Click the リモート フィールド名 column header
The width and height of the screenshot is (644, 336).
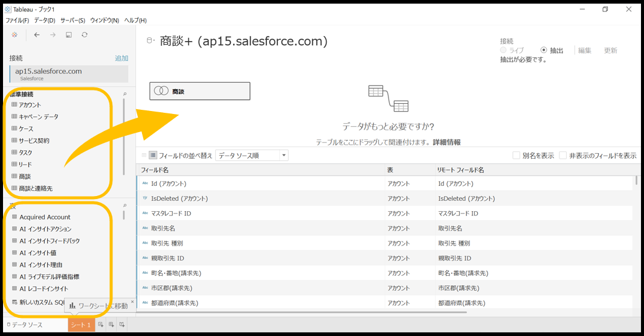460,170
